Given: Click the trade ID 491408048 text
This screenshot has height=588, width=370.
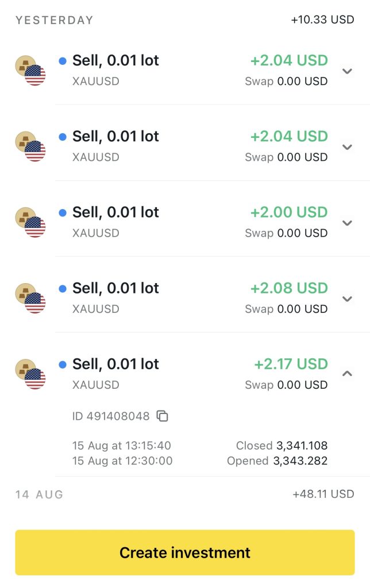Looking at the screenshot, I should point(111,416).
